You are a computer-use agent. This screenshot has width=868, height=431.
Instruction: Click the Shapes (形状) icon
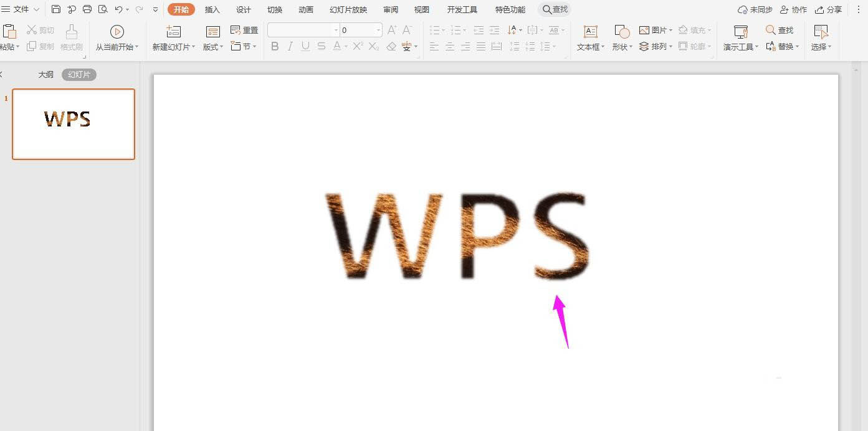(622, 32)
